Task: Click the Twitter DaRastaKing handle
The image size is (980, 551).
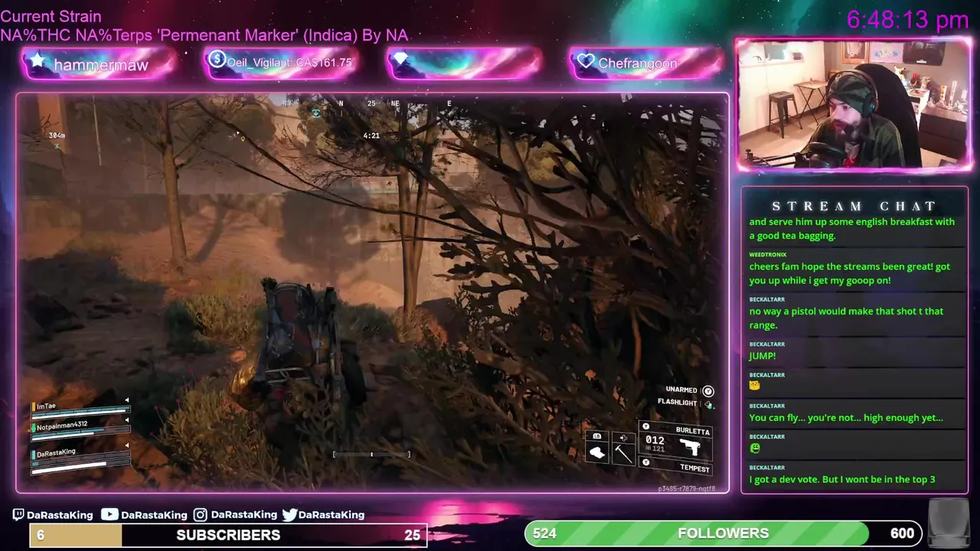Action: point(332,515)
